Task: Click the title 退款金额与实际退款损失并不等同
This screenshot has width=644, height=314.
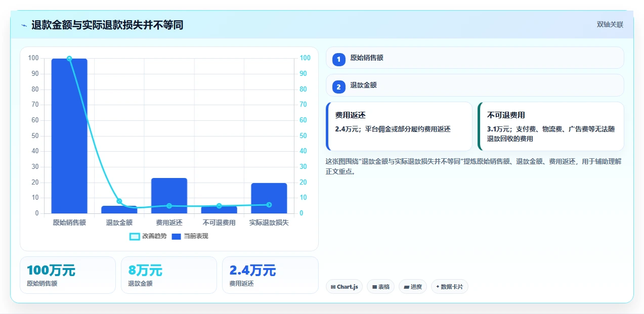Action: [x=107, y=25]
